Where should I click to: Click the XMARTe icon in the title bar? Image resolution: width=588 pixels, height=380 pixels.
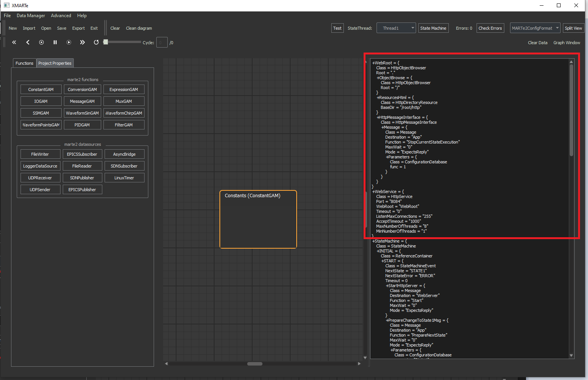(x=6, y=5)
